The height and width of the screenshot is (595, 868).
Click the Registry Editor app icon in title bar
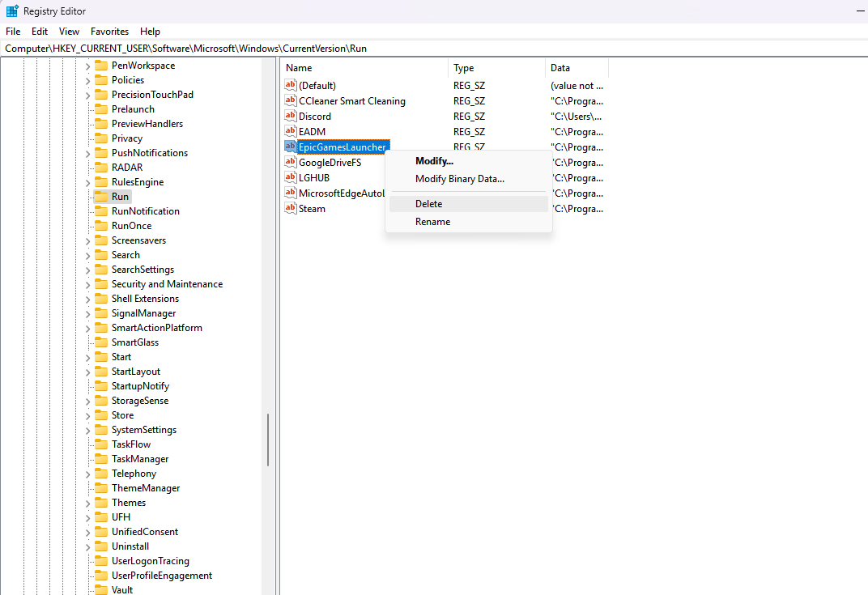point(12,11)
